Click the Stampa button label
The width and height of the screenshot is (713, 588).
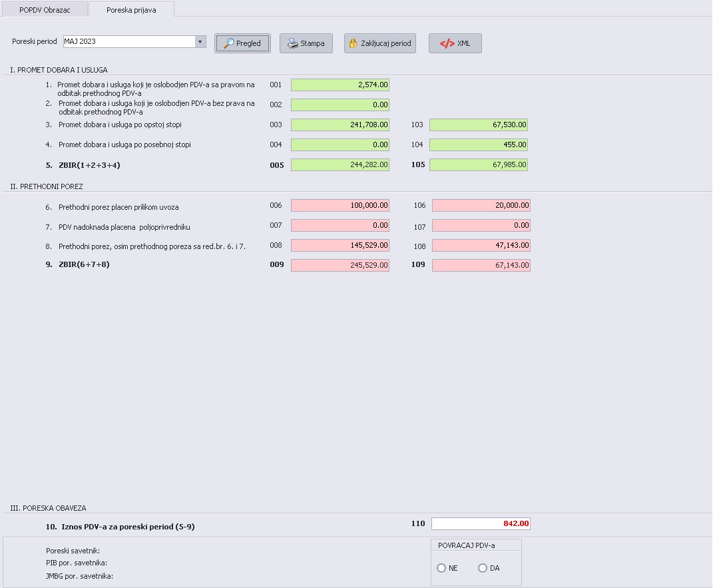coord(312,43)
